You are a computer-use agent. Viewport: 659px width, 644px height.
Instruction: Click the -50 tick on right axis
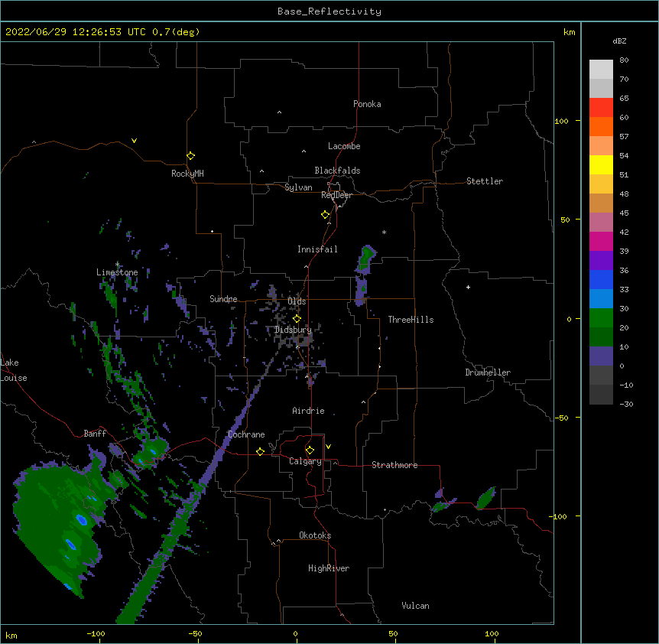[x=561, y=418]
